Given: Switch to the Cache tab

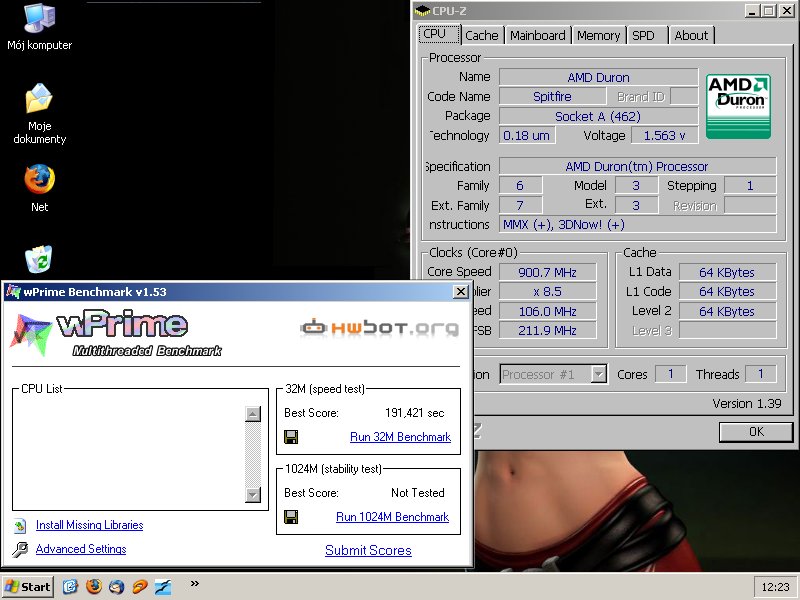Looking at the screenshot, I should pyautogui.click(x=482, y=35).
